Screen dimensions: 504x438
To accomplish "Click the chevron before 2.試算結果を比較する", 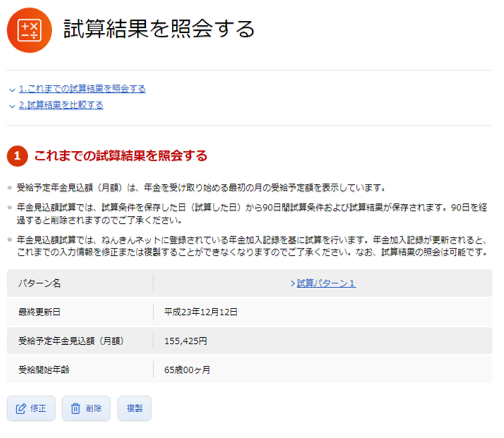I will click(x=12, y=106).
